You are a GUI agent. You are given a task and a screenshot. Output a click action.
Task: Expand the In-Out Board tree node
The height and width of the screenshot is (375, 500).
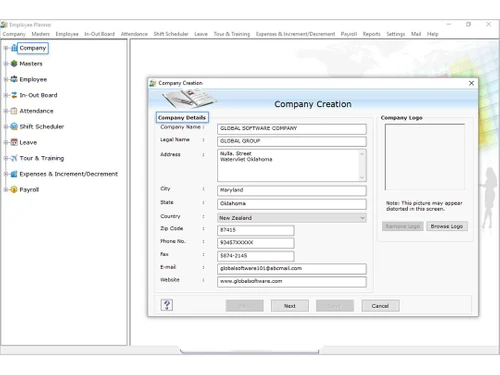click(6, 95)
